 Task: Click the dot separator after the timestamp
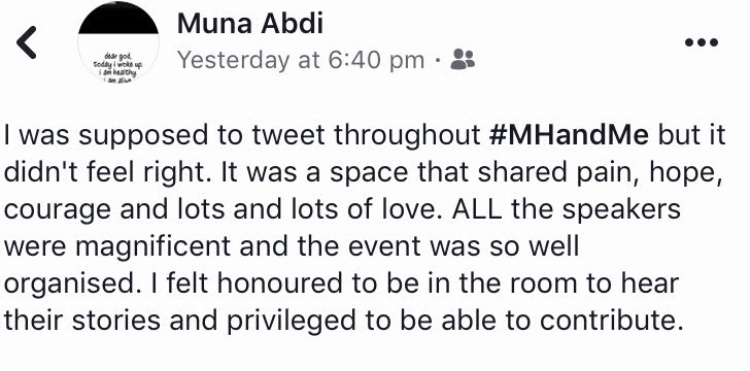point(437,60)
